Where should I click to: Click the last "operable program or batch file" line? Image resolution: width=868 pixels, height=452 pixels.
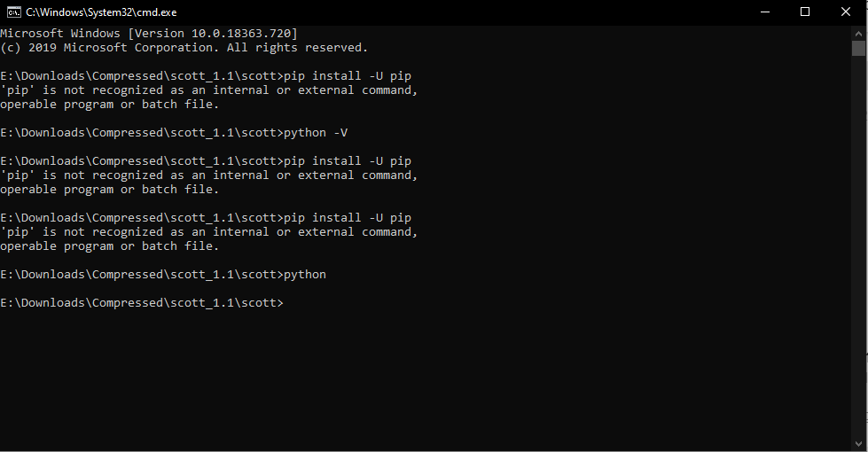[x=109, y=245]
